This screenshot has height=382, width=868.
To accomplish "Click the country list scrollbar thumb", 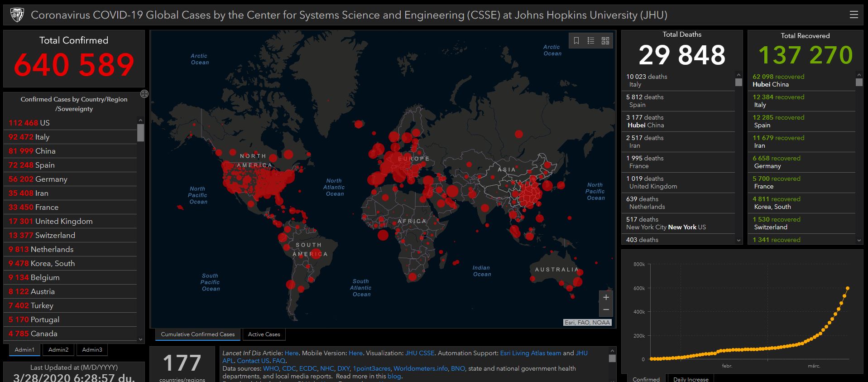I will (140, 133).
